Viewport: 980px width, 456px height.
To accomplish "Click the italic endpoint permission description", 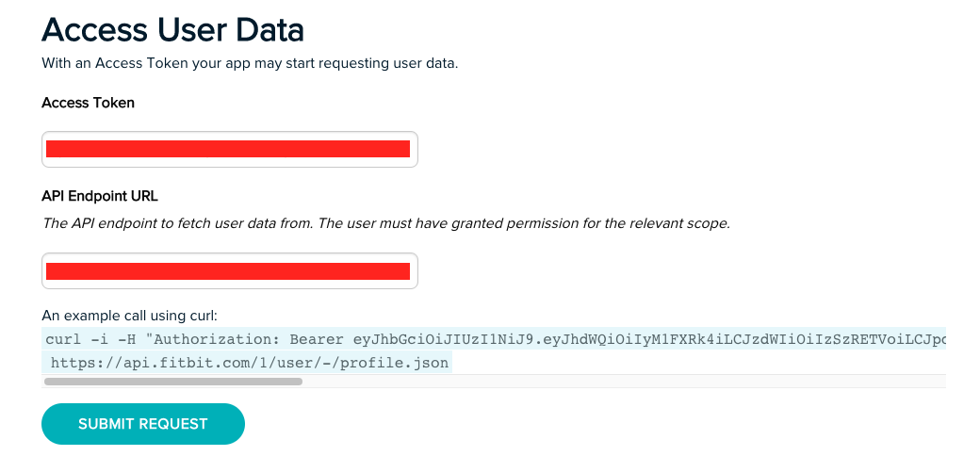I will click(386, 223).
